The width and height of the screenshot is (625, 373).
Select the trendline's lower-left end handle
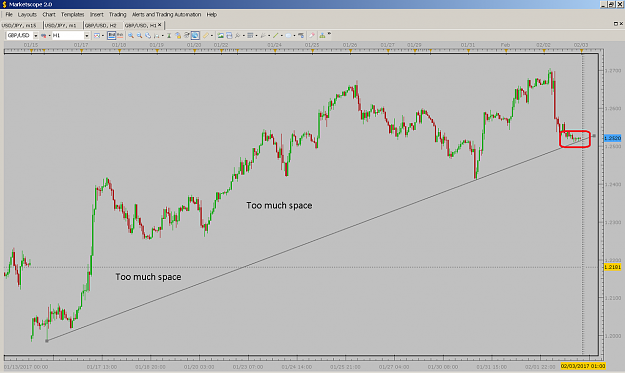(47, 341)
